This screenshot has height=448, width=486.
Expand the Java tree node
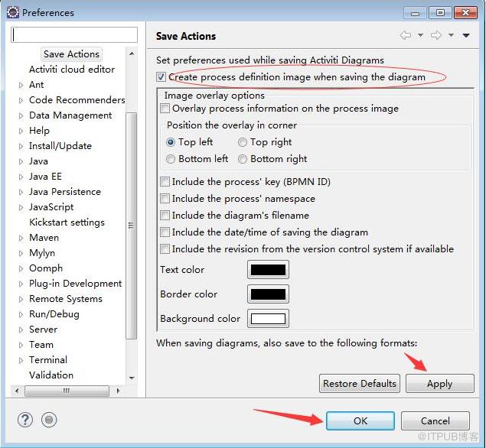coord(21,161)
